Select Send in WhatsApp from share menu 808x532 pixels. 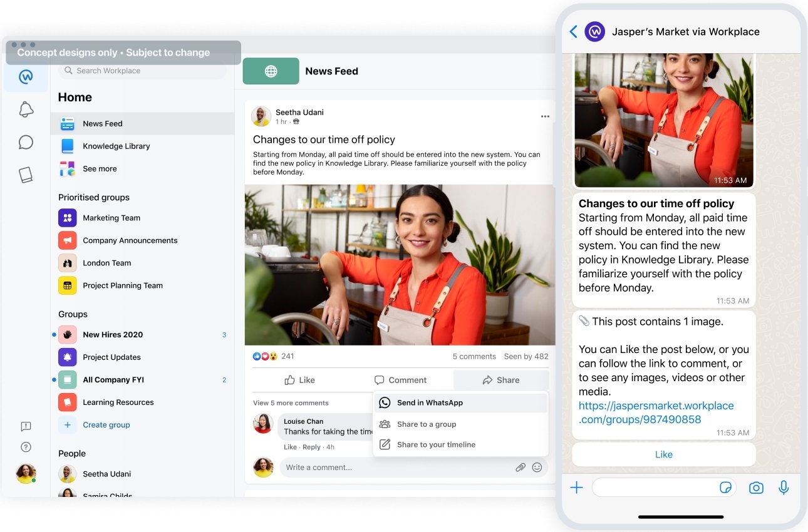click(460, 403)
